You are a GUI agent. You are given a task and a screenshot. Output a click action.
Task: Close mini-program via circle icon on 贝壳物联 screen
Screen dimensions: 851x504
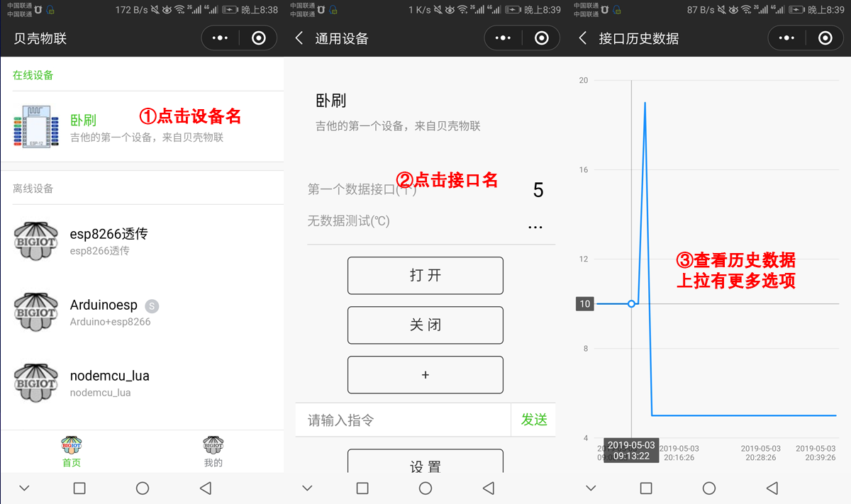[x=259, y=38]
